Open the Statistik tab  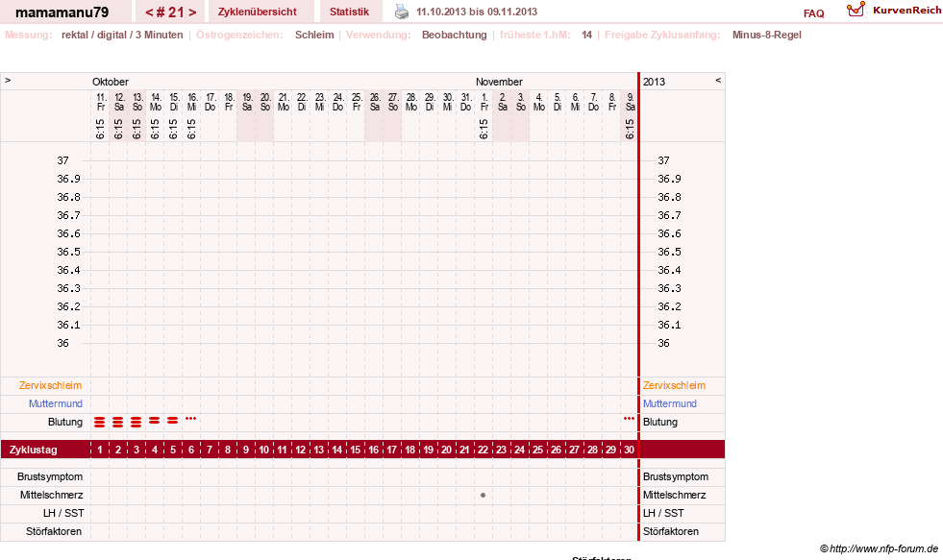pos(349,12)
